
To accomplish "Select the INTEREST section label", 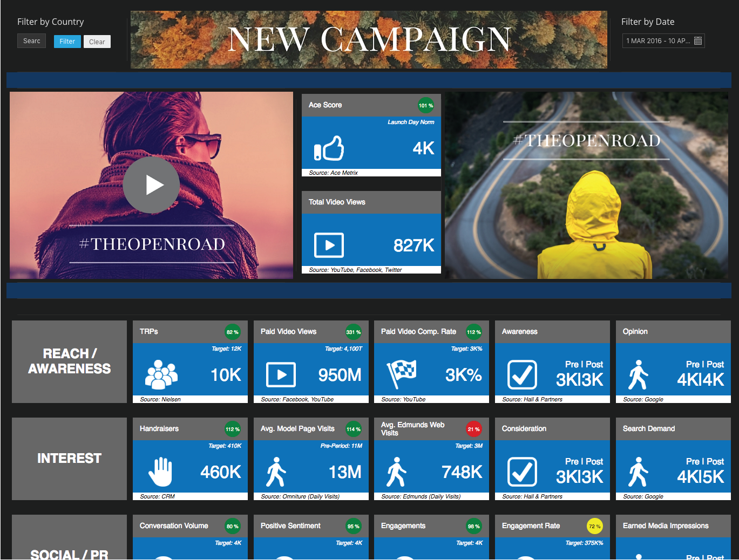I will click(69, 459).
